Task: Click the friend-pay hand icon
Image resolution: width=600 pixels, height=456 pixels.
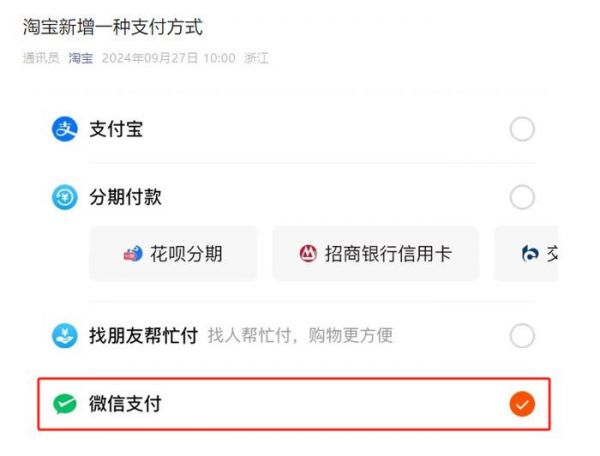Action: (x=64, y=336)
